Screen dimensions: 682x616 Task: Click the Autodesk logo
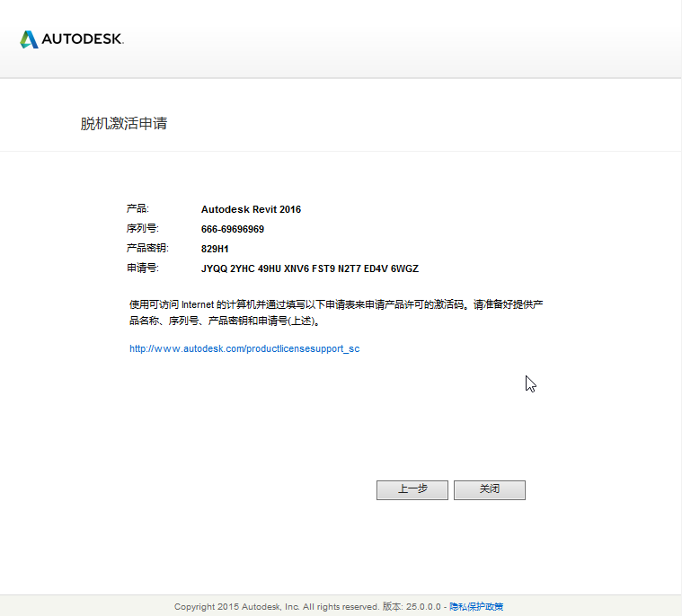pyautogui.click(x=72, y=40)
